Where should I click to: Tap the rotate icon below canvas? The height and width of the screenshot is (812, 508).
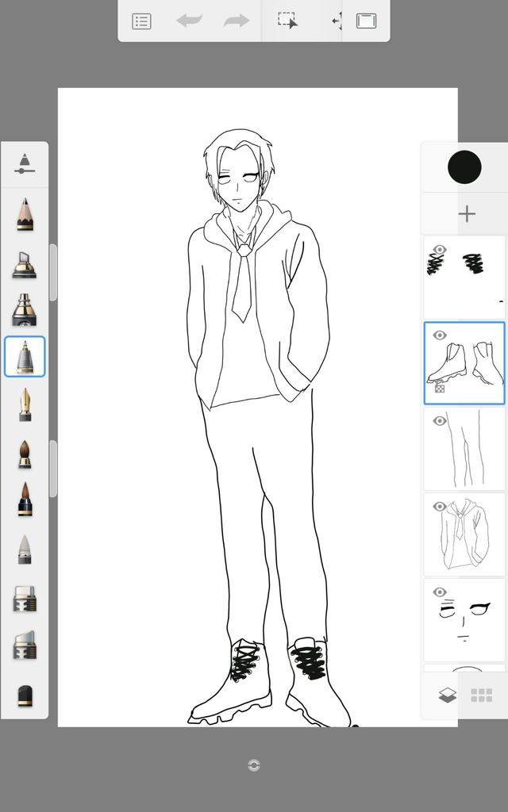coord(254,764)
